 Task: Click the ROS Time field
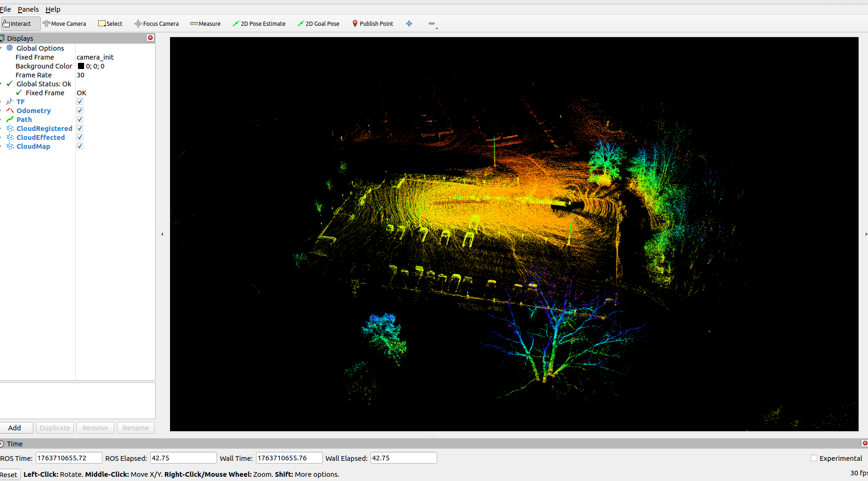coord(69,458)
